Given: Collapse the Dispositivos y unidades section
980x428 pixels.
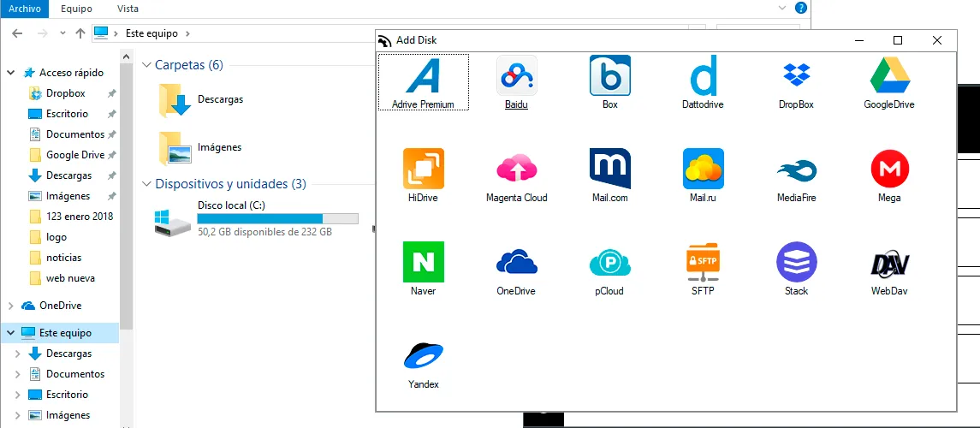Looking at the screenshot, I should coord(147,184).
